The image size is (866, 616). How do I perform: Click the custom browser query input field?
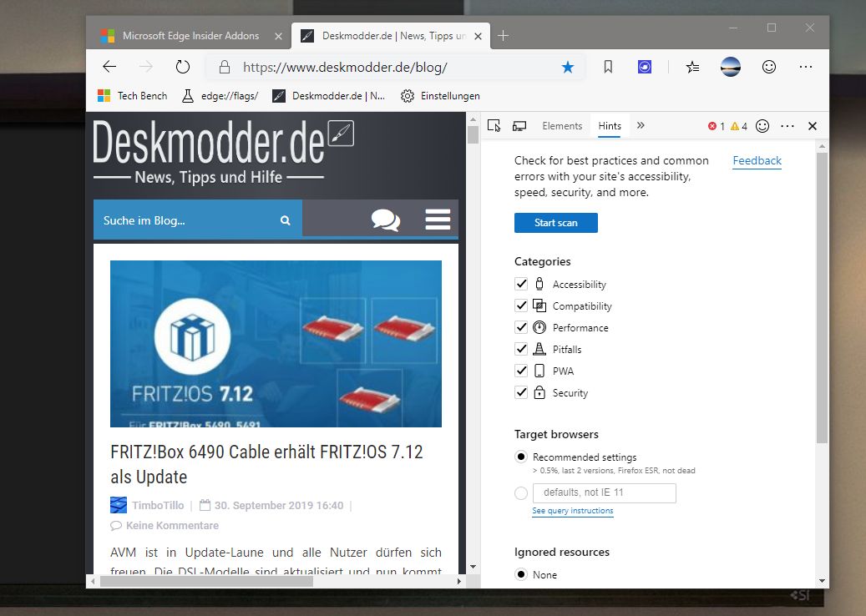pyautogui.click(x=605, y=493)
